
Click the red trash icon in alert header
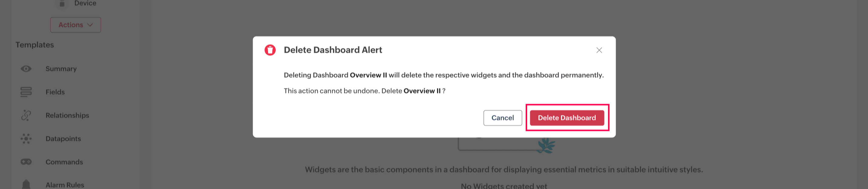click(270, 50)
